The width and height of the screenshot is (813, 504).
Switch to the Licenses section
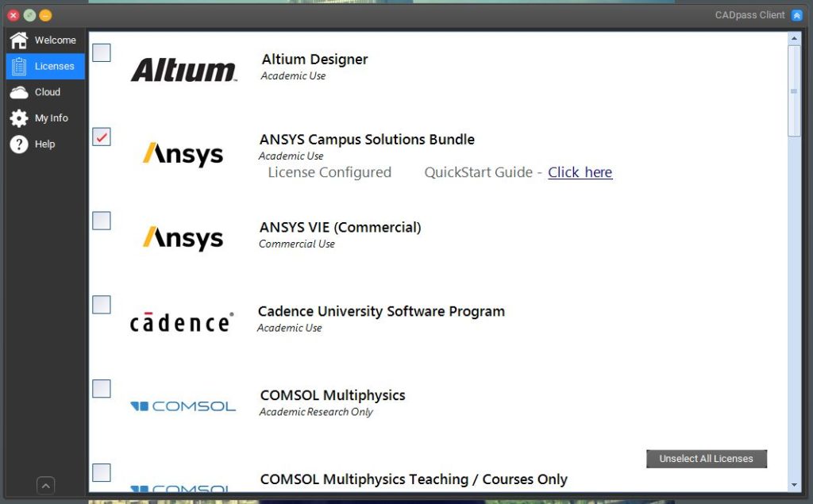[x=45, y=67]
